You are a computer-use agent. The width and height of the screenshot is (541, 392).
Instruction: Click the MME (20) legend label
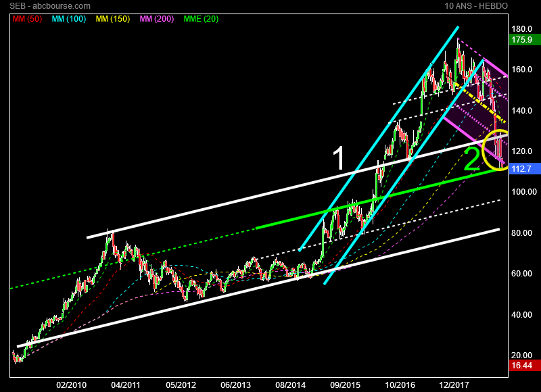click(201, 19)
